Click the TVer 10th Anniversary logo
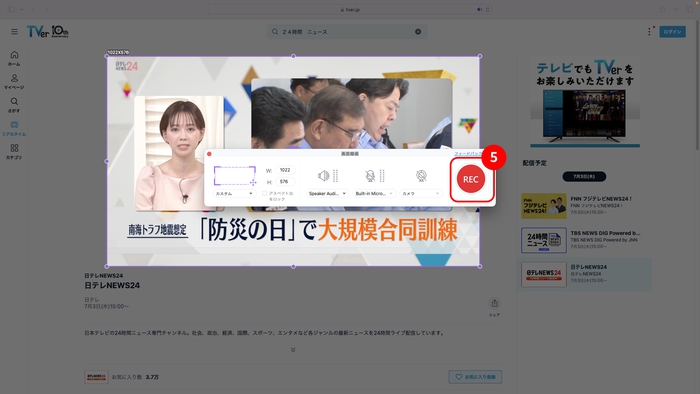The height and width of the screenshot is (394, 700). pyautogui.click(x=48, y=31)
